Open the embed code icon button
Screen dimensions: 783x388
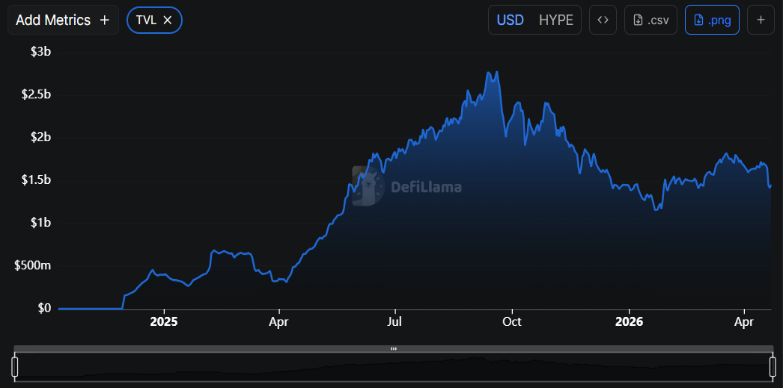[x=603, y=20]
